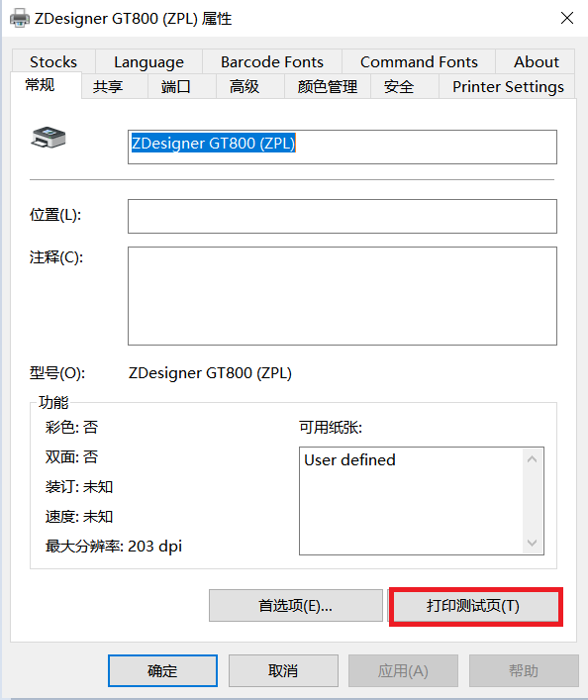Screen dimensions: 588x700
Task: Open the Barcode Fonts tab
Action: pyautogui.click(x=272, y=61)
